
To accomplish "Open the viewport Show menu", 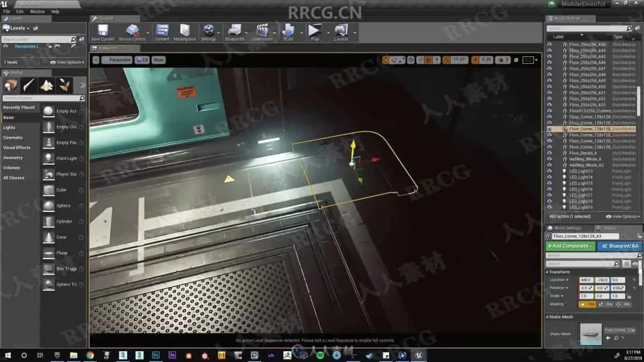I will pos(158,60).
